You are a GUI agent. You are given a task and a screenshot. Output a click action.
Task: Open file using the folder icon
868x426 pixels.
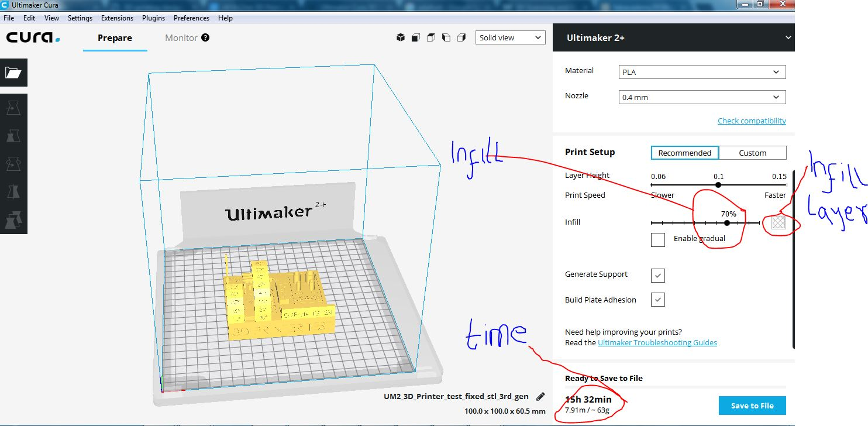pos(13,73)
